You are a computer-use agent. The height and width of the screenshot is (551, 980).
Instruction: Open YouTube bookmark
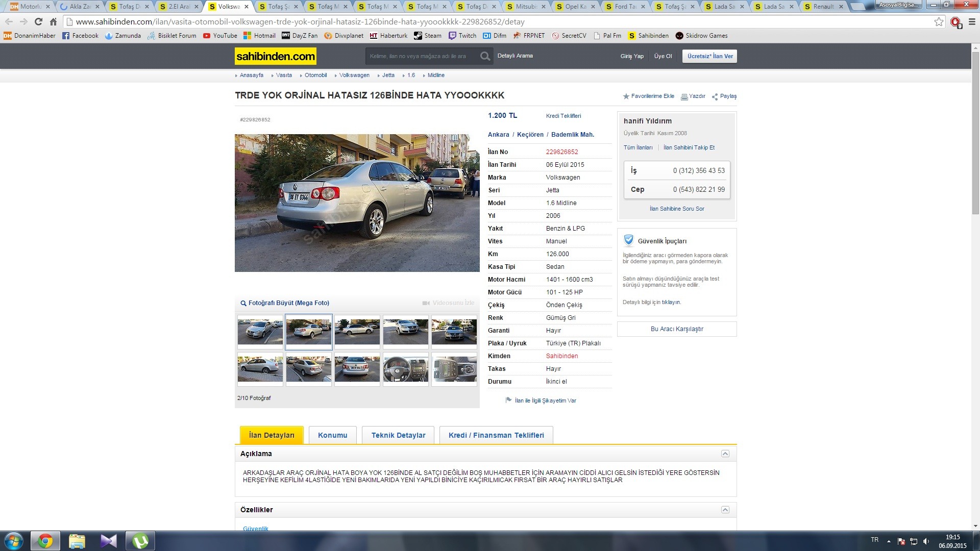[x=220, y=36]
